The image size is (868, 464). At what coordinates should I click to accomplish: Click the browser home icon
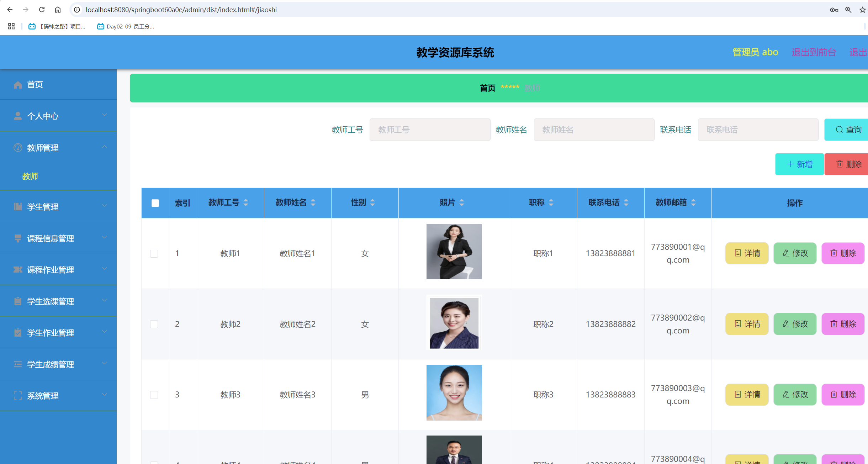pos(58,10)
